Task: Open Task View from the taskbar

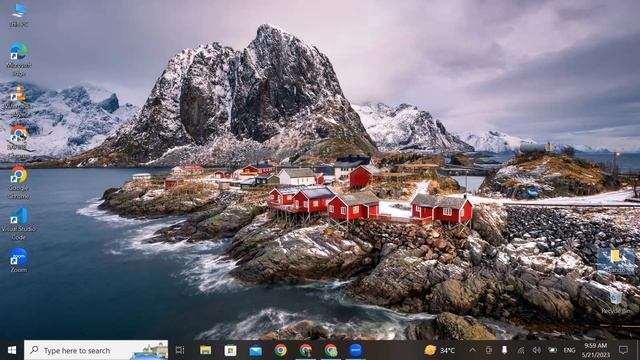Action: tap(180, 350)
